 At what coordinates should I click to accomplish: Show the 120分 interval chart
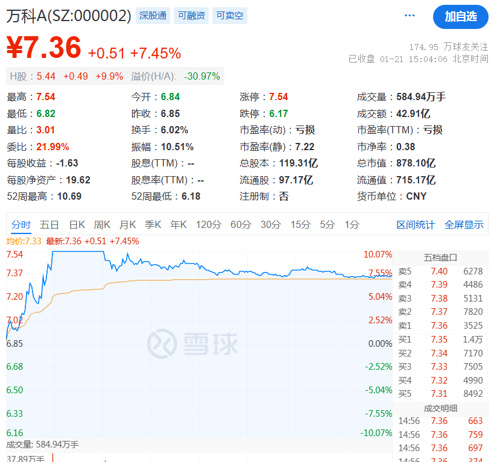click(209, 225)
